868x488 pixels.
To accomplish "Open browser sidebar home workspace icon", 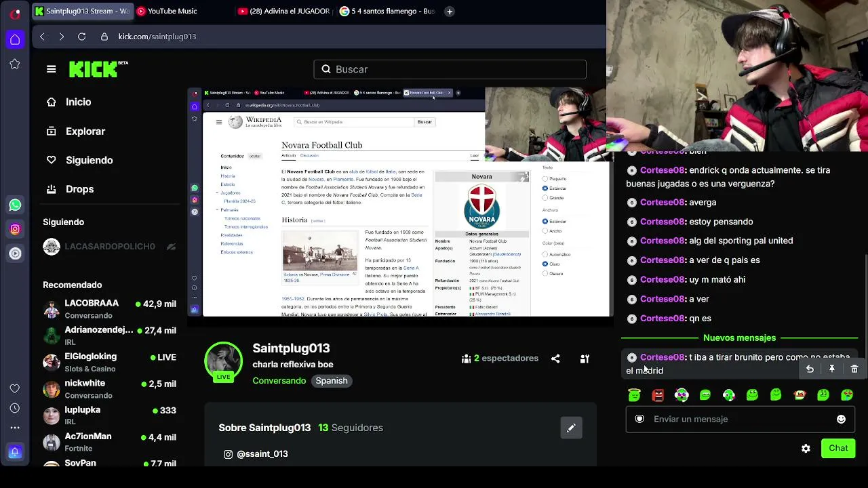I will click(15, 39).
